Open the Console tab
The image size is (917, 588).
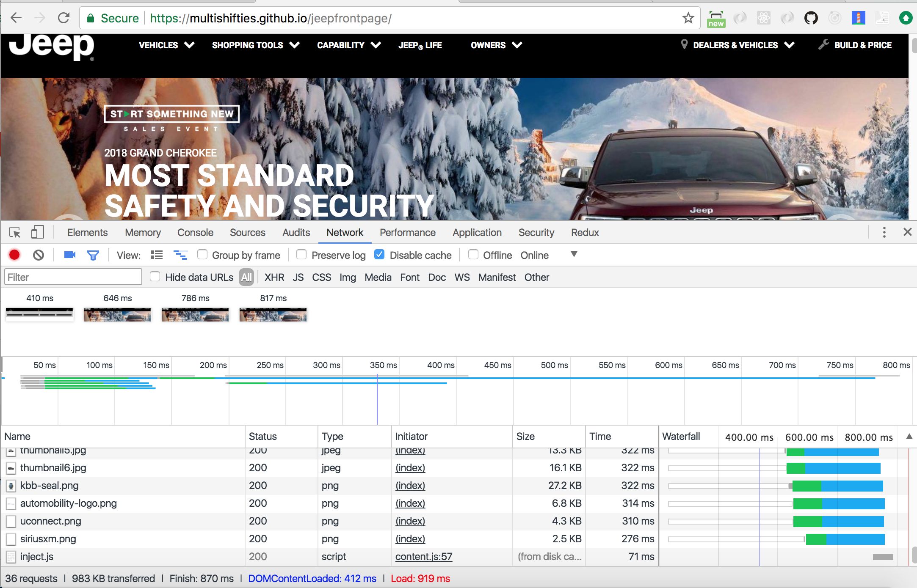pos(195,232)
